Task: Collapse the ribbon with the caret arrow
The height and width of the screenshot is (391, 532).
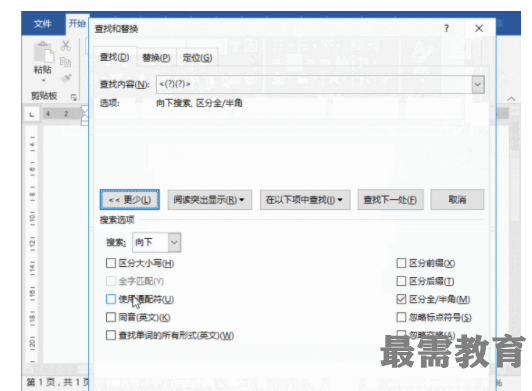Action: pyautogui.click(x=511, y=99)
